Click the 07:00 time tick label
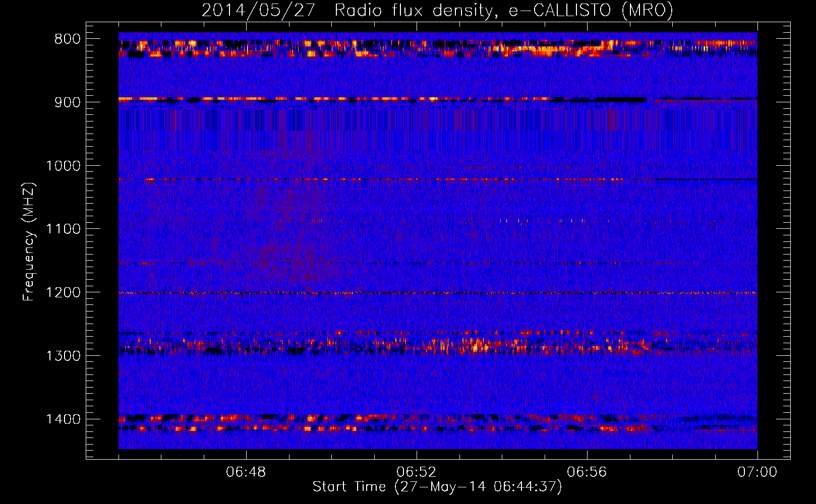Viewport: 816px width, 504px height. tap(757, 472)
